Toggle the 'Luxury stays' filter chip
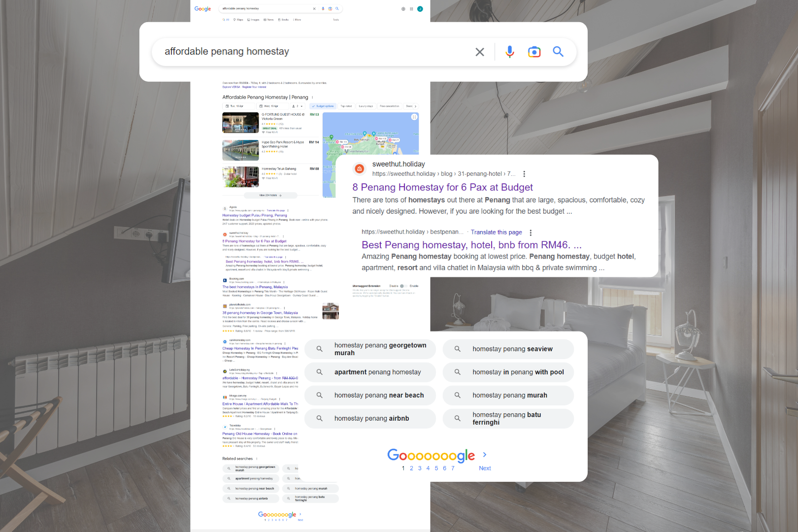This screenshot has width=798, height=532. tap(366, 106)
